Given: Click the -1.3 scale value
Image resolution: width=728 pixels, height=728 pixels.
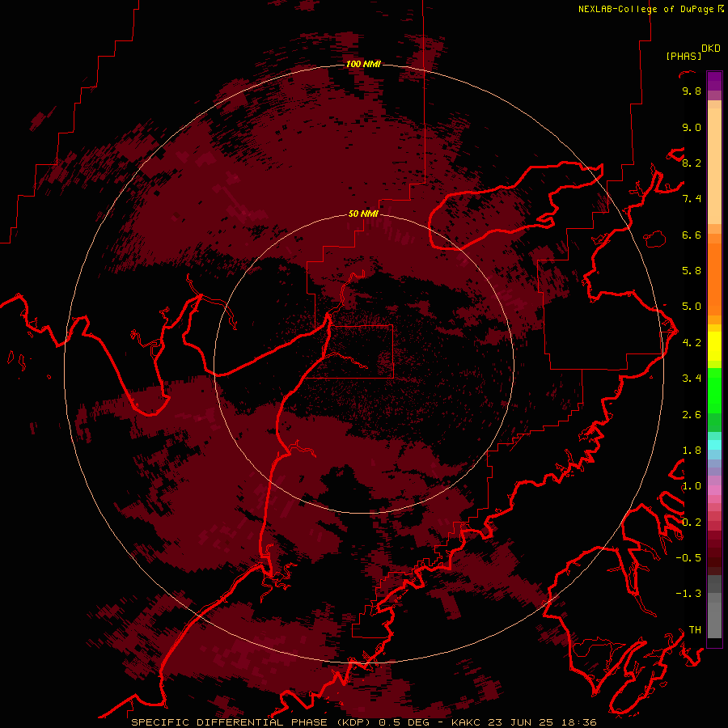Looking at the screenshot, I should coord(688,594).
